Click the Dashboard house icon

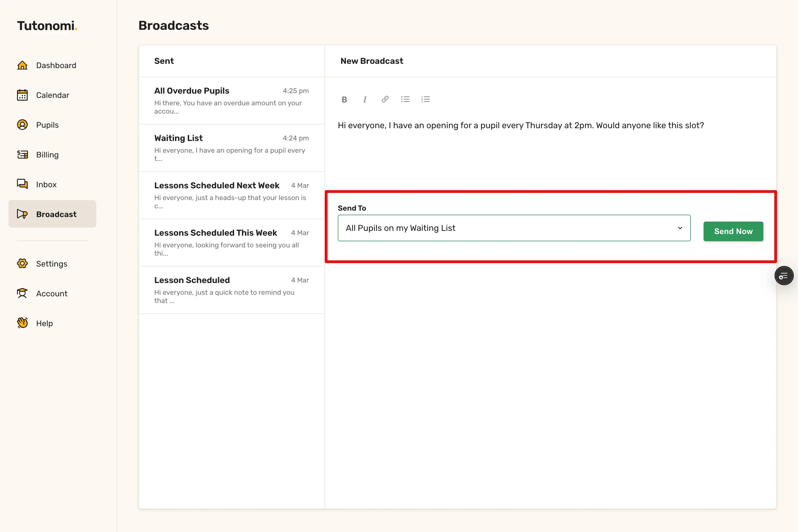(22, 65)
